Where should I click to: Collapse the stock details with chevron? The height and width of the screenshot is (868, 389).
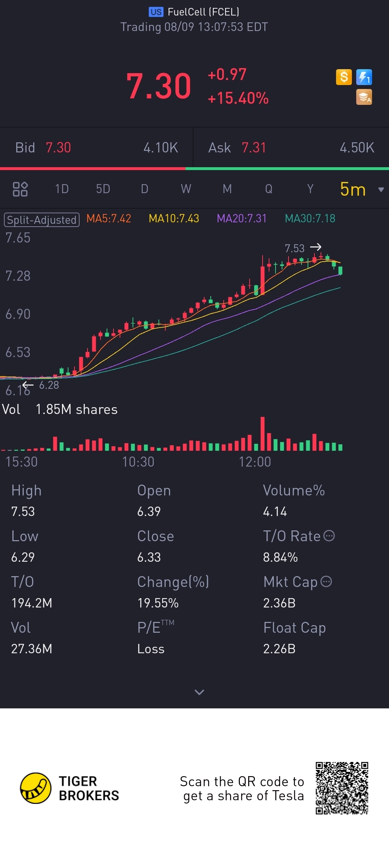tap(199, 692)
